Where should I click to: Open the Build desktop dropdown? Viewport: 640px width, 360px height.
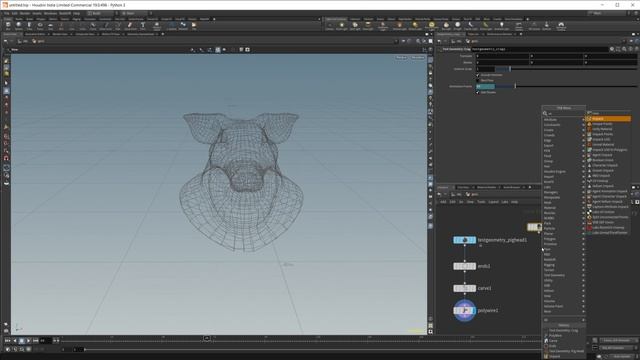tap(100, 13)
